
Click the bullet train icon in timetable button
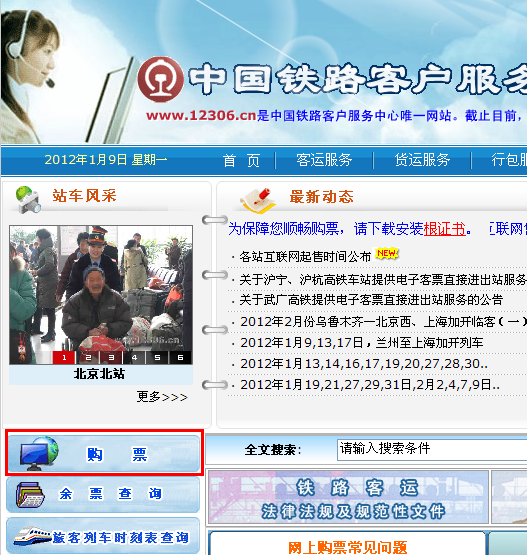click(33, 536)
